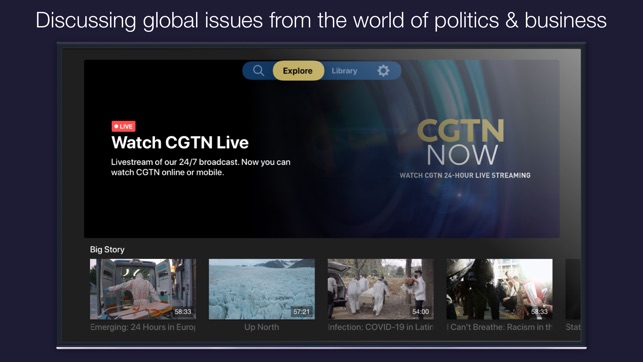Click the Up North title text
Screen dimensions: 643x362
(262, 327)
